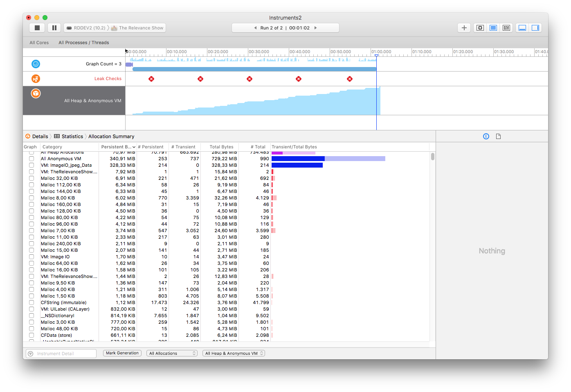Click the filter icon in Instrument Detail field
The width and height of the screenshot is (571, 392).
[x=31, y=354]
